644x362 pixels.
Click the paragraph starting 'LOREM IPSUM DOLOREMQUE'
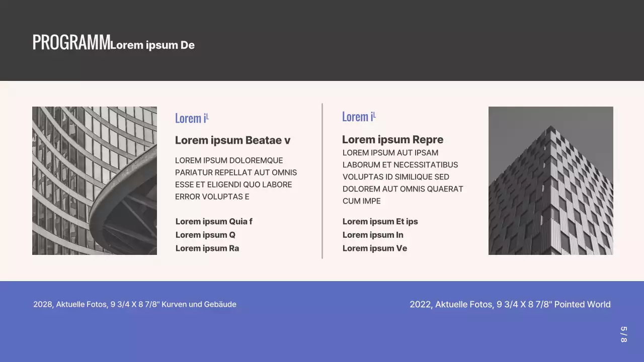235,178
